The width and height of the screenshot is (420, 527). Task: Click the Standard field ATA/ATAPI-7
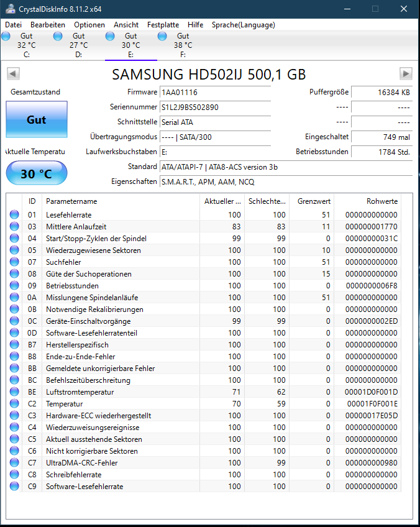286,167
